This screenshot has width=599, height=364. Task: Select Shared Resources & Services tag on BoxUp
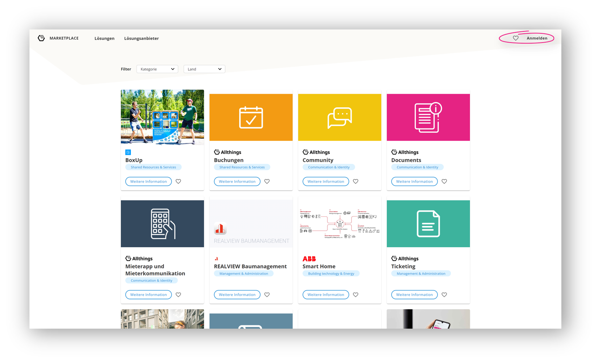pos(153,167)
